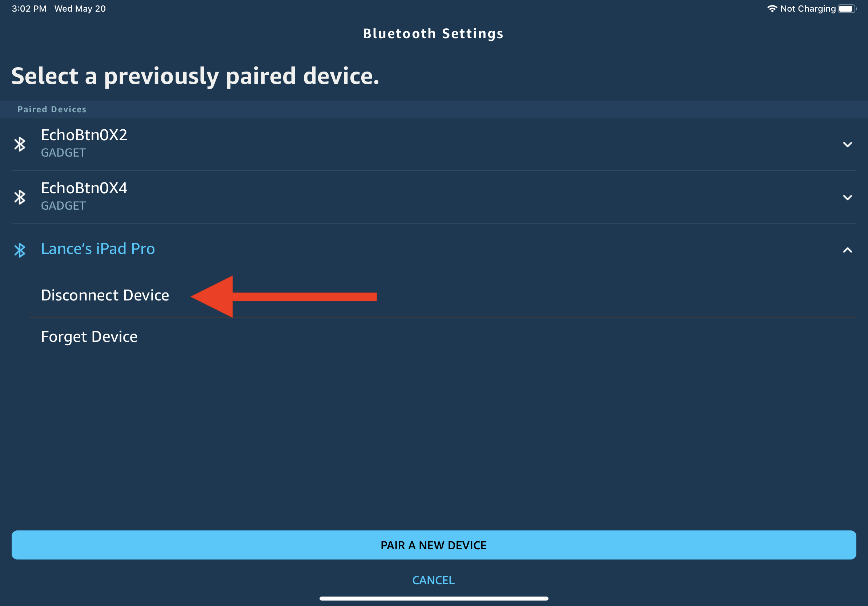Tap the battery icon in the status bar
Image resolution: width=868 pixels, height=606 pixels.
tap(847, 9)
